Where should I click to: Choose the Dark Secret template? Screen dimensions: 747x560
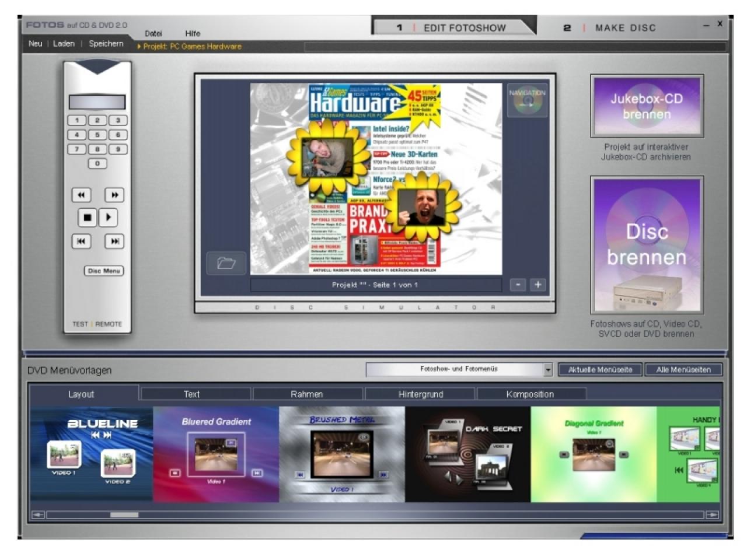tap(468, 454)
